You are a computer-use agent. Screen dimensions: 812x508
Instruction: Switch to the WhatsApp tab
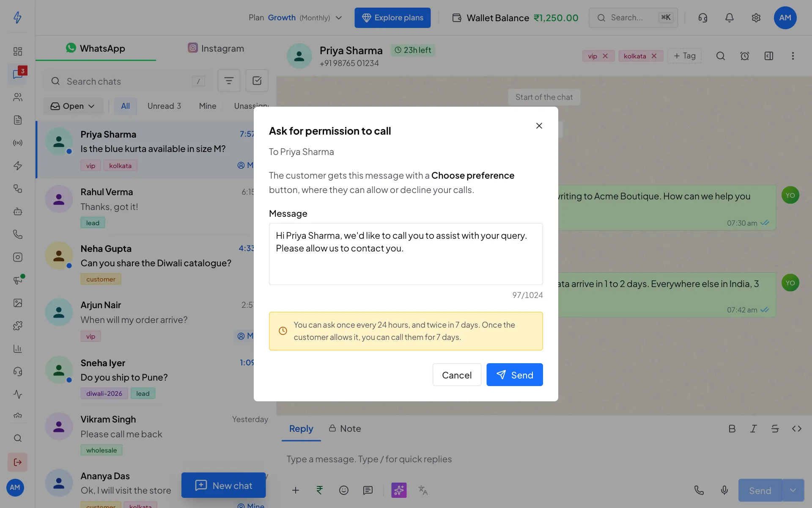(x=96, y=48)
